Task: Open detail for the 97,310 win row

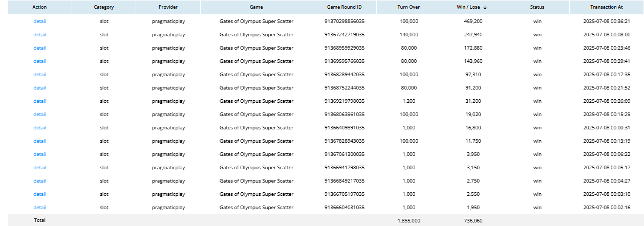Action: [40, 75]
